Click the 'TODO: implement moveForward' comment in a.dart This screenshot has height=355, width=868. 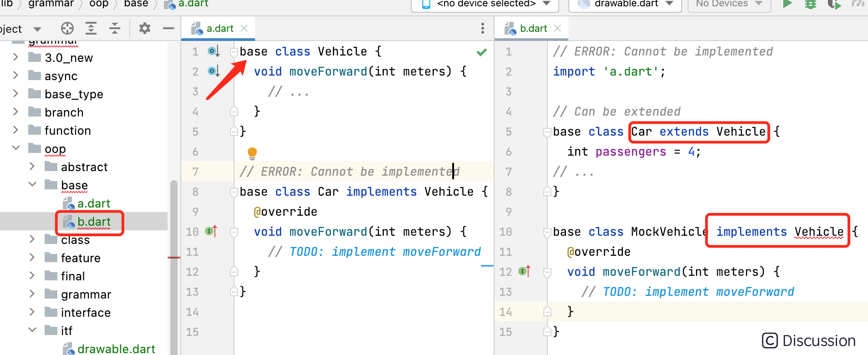385,252
